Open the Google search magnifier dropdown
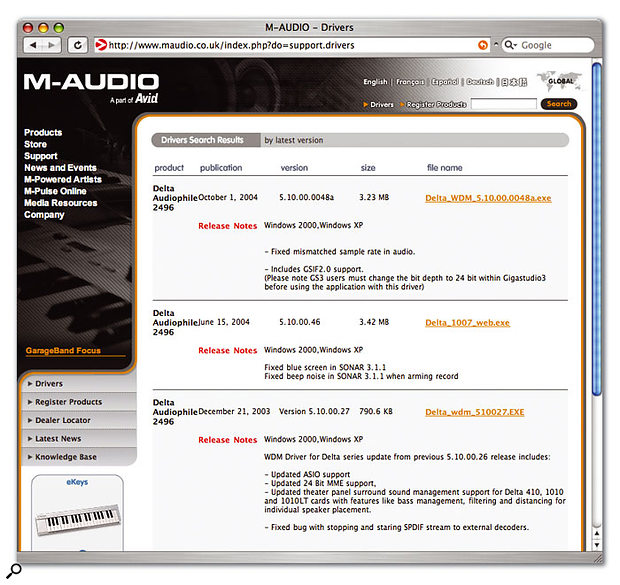The height and width of the screenshot is (585, 620). point(510,45)
